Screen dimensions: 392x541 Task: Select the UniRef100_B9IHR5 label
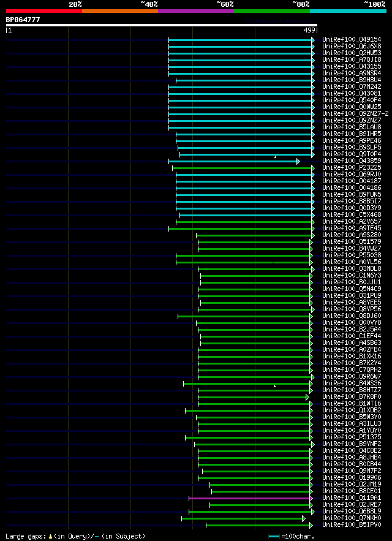(352, 134)
